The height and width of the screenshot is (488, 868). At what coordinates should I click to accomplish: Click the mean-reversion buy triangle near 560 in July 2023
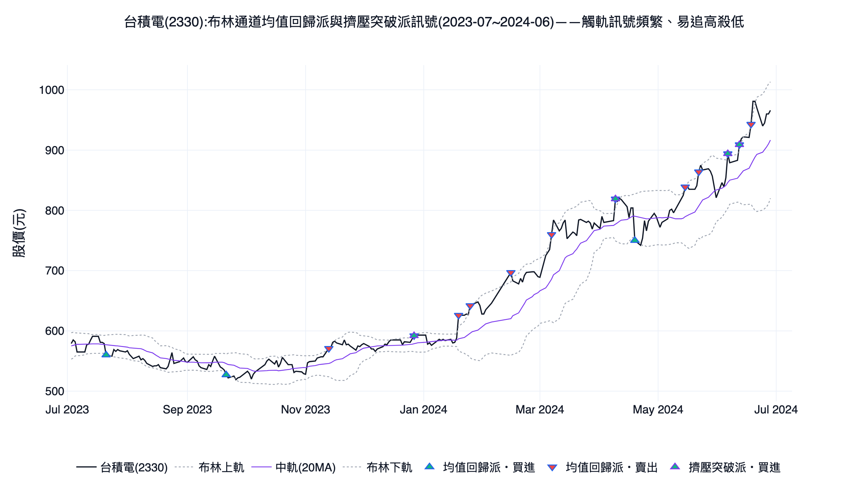[x=106, y=354]
